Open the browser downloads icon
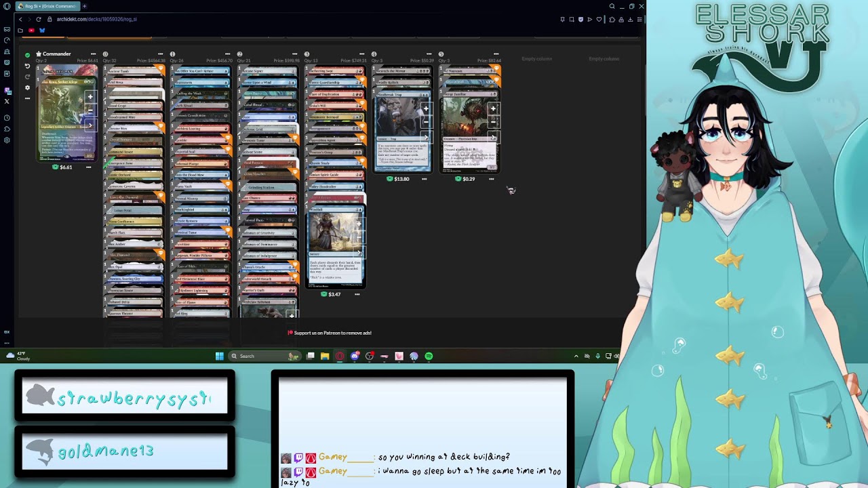The image size is (868, 488). click(x=631, y=19)
